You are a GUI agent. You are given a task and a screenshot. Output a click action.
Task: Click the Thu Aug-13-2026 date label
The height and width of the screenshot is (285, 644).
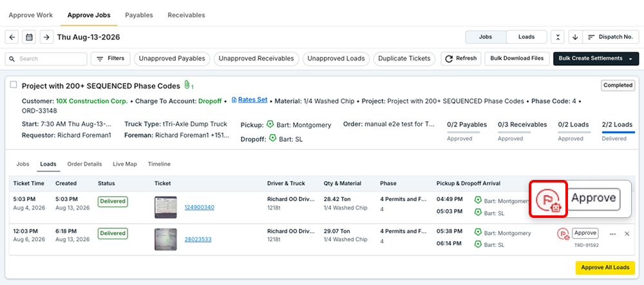click(x=88, y=37)
